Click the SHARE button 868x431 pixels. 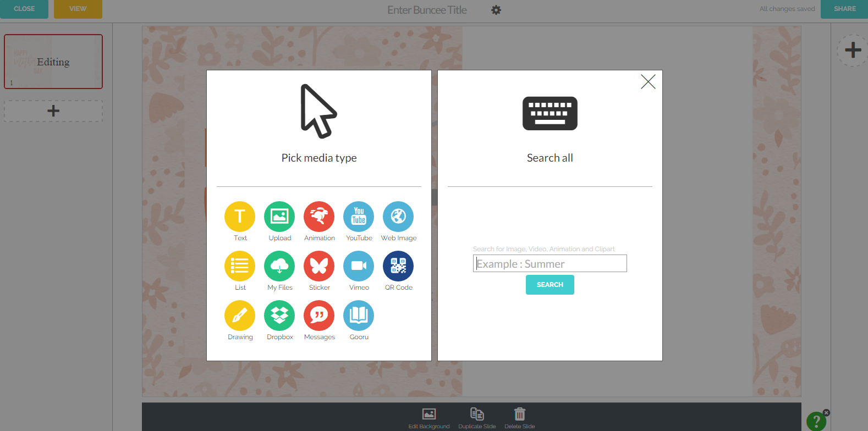click(844, 9)
